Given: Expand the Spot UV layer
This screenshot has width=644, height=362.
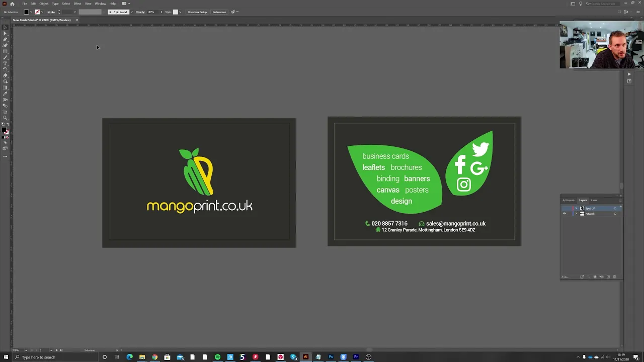Looking at the screenshot, I should pyautogui.click(x=576, y=208).
